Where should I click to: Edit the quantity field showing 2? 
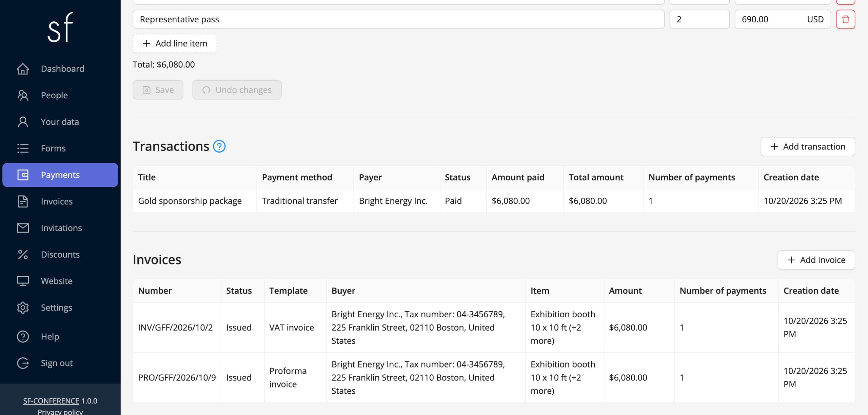click(699, 19)
